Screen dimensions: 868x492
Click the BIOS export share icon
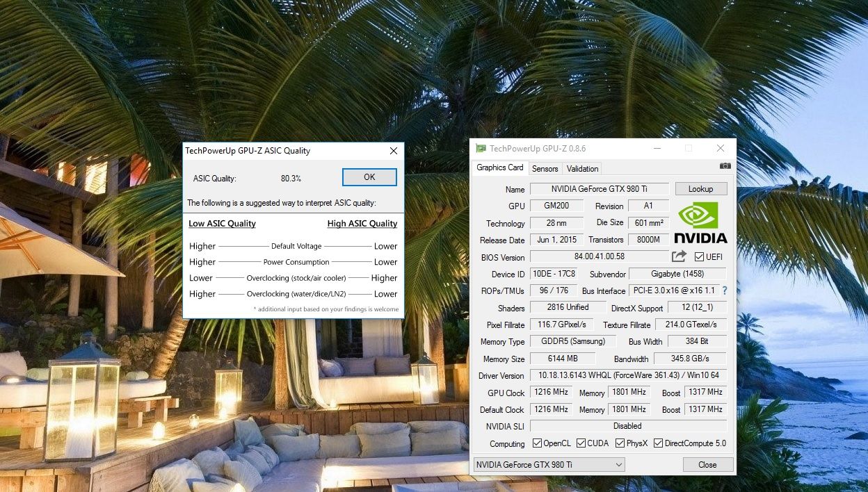[x=679, y=257]
